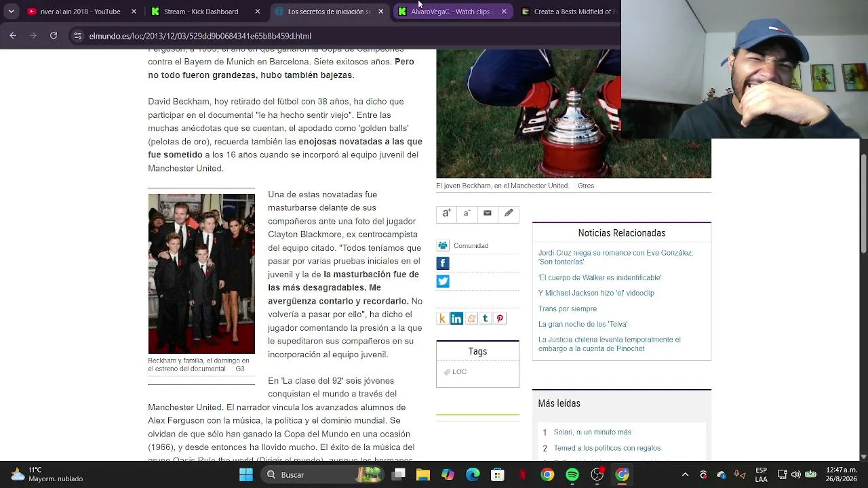Show hidden system tray icons
This screenshot has height=488, width=868.
coord(685,474)
